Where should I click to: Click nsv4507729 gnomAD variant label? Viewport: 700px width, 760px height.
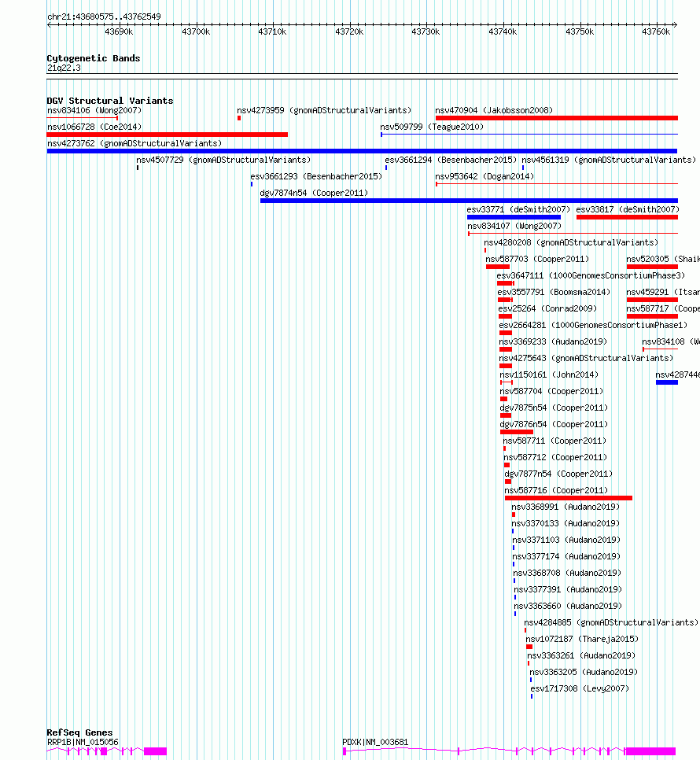coord(223,160)
